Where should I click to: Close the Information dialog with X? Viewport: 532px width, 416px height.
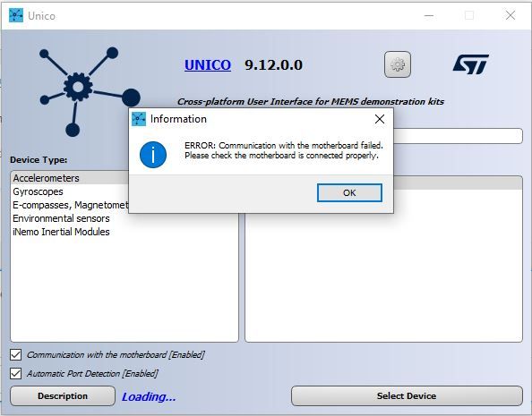click(x=380, y=119)
